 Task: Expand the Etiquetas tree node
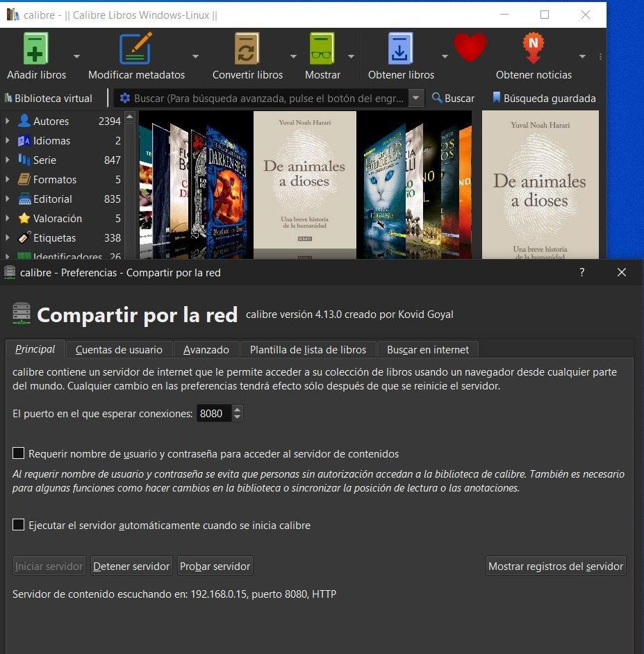7,237
